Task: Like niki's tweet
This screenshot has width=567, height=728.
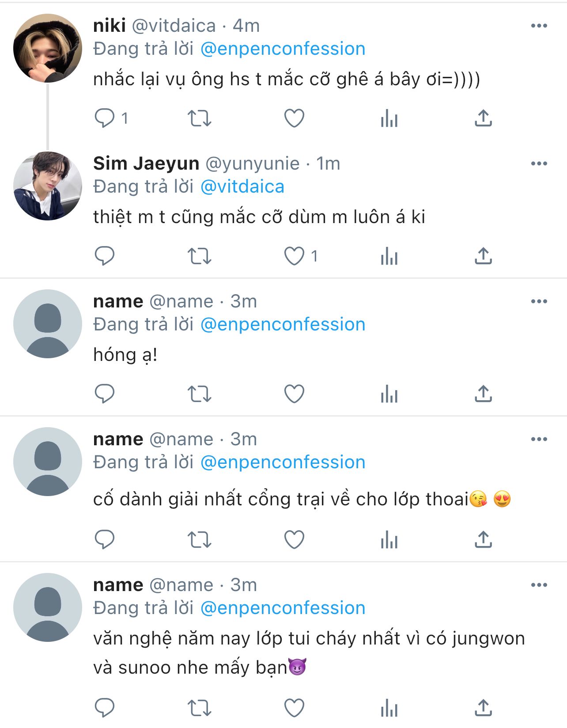Action: [x=294, y=118]
